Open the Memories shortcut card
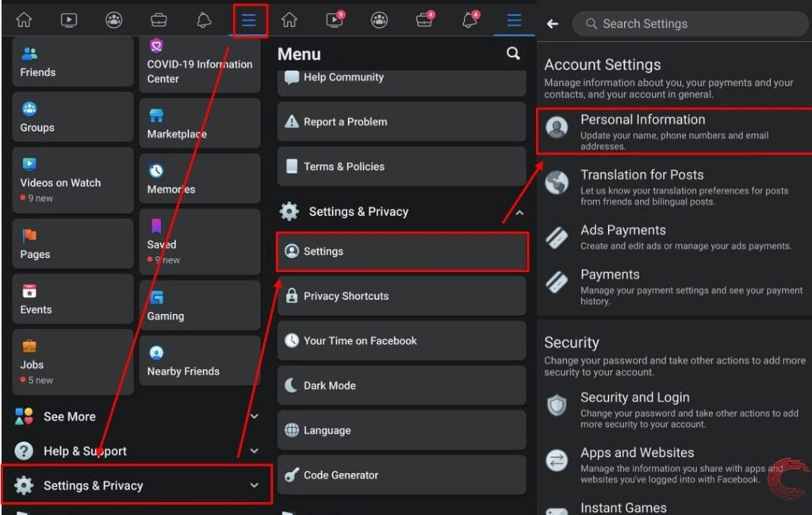 point(200,179)
